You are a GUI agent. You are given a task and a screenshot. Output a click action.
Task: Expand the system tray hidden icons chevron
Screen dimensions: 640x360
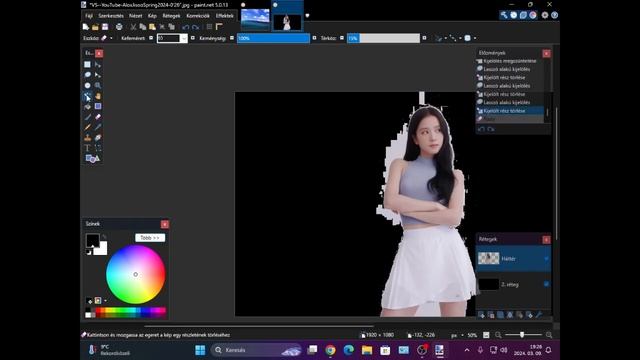coord(467,350)
